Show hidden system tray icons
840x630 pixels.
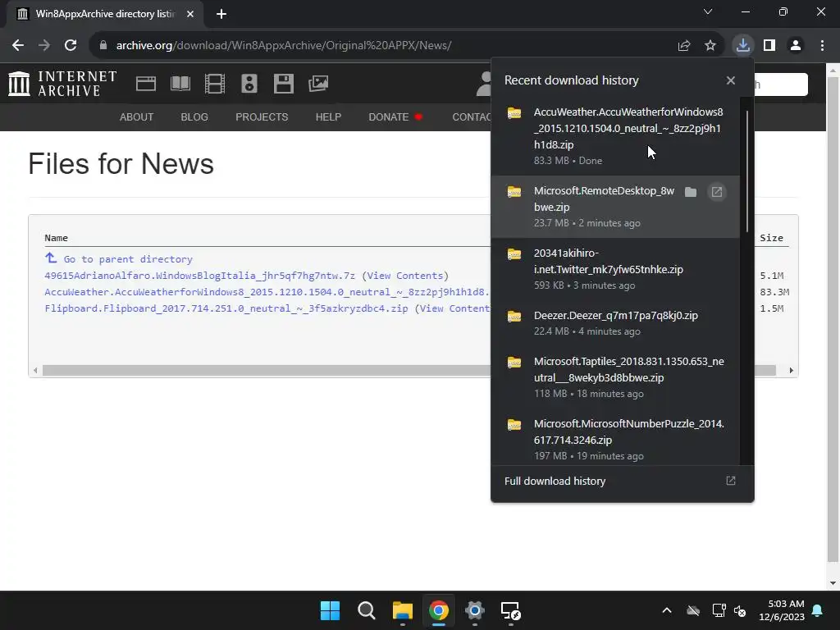pyautogui.click(x=667, y=610)
